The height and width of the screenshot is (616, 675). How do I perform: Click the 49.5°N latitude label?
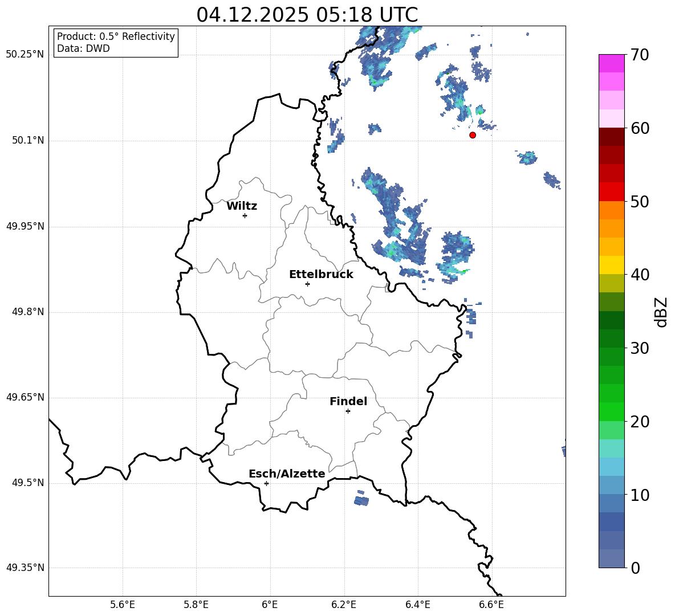[x=28, y=483]
